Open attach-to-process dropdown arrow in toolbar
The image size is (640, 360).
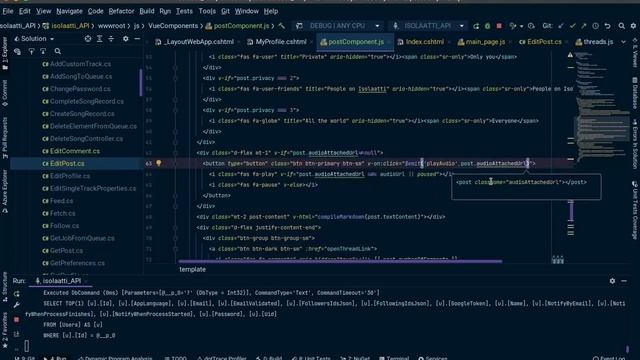pyautogui.click(x=521, y=26)
